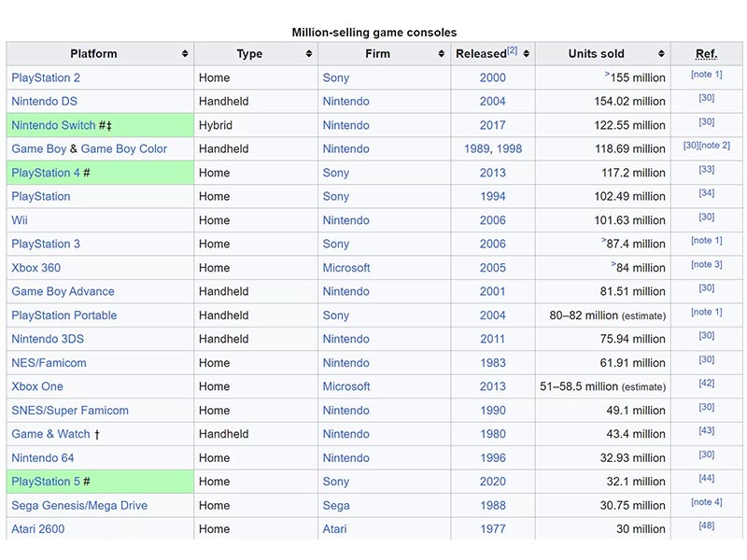Select the 51–58.5 million estimate cell
Image resolution: width=747 pixels, height=560 pixels.
point(602,386)
